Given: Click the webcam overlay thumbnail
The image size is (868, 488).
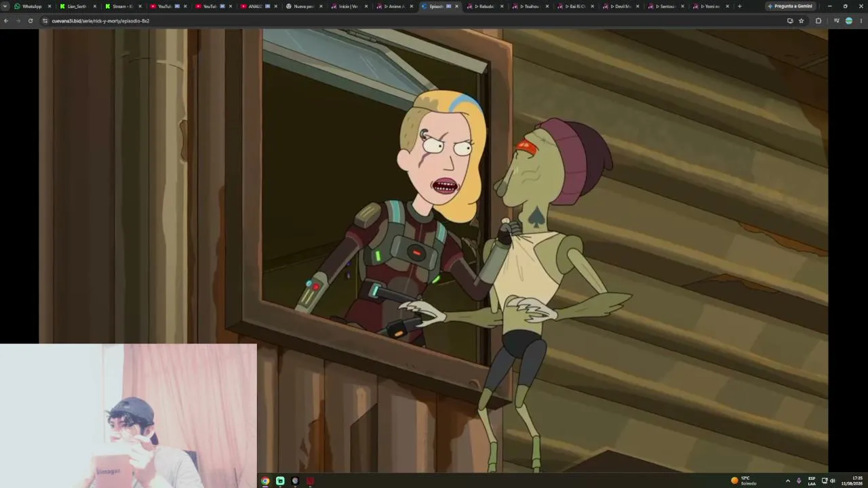Looking at the screenshot, I should coord(128,415).
